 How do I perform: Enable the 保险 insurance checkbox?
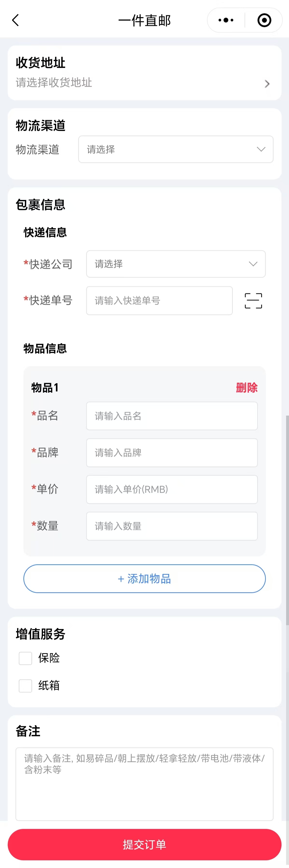(x=26, y=658)
